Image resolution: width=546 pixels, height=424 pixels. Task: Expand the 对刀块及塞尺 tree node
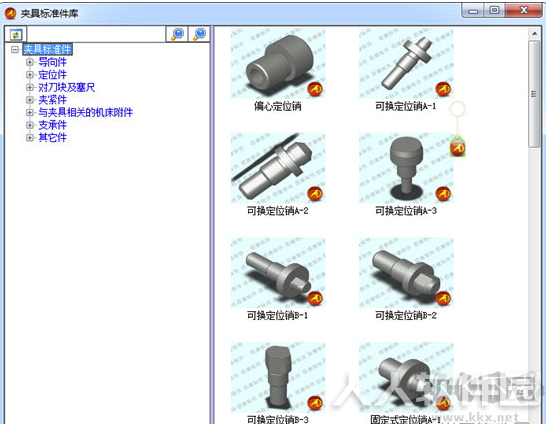click(x=30, y=87)
